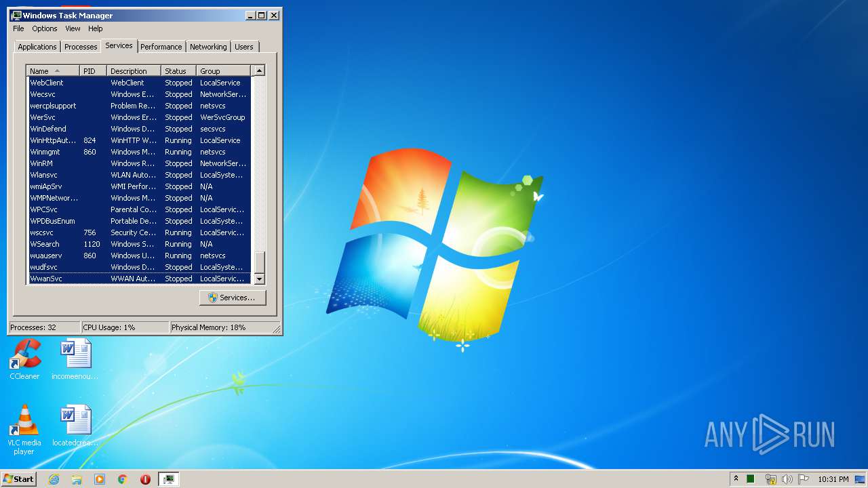The width and height of the screenshot is (868, 488).
Task: Select the WerSvc service row
Action: pyautogui.click(x=139, y=117)
